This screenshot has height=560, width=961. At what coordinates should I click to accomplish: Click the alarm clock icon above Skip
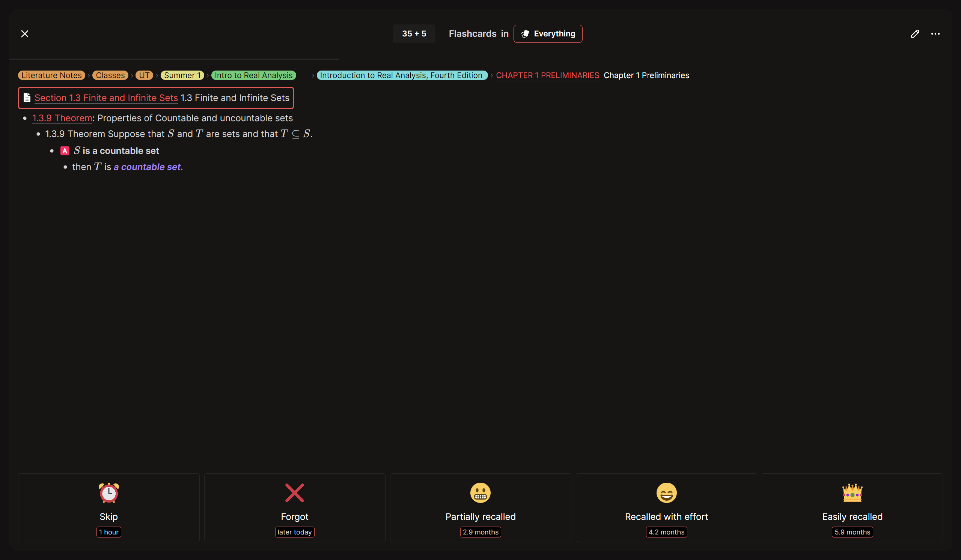(109, 492)
